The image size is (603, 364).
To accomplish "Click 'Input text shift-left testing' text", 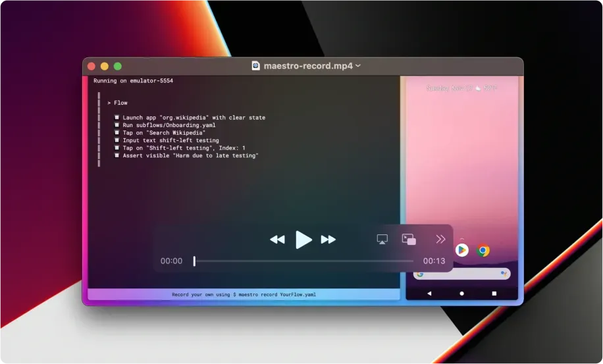I will coord(170,140).
